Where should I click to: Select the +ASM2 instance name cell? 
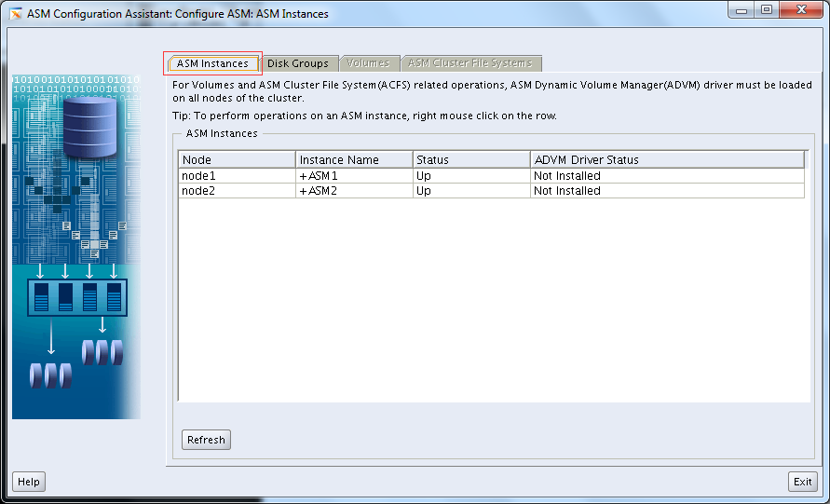[x=354, y=191]
